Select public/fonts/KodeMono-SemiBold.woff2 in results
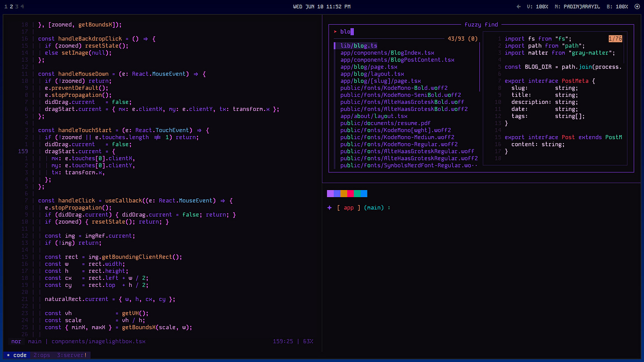Screen dimensions: 644x362 click(x=401, y=95)
